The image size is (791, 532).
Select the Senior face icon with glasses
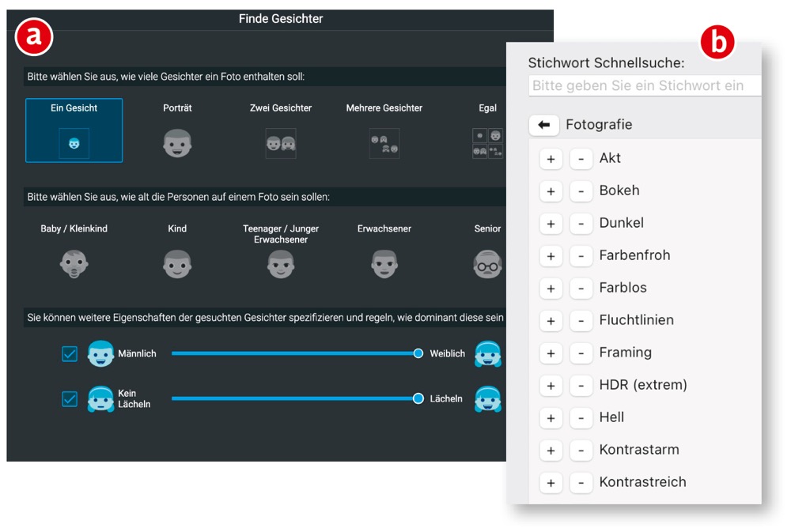[x=487, y=263]
